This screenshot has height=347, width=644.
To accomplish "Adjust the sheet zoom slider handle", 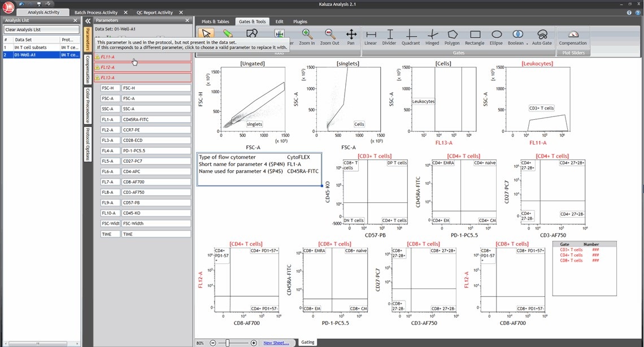I will click(x=228, y=343).
